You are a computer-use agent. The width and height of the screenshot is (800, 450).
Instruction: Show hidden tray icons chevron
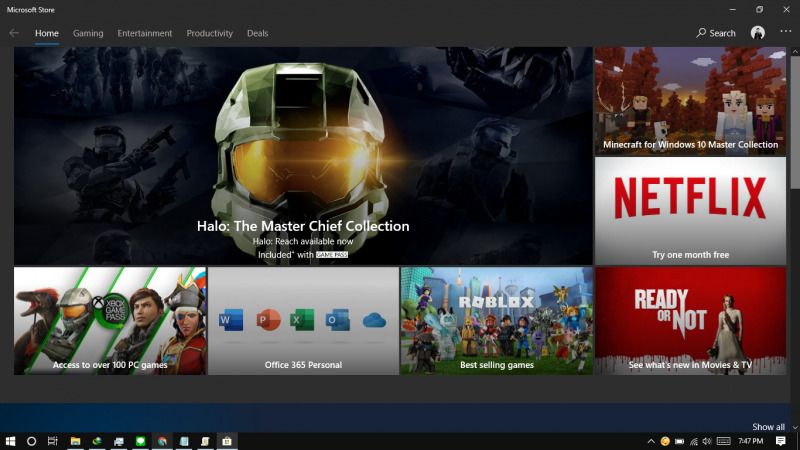[x=651, y=441]
